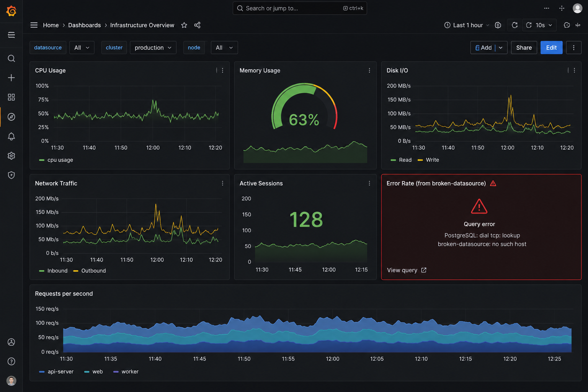Click the share dashboard icon near title
The image size is (588, 392).
click(x=197, y=25)
